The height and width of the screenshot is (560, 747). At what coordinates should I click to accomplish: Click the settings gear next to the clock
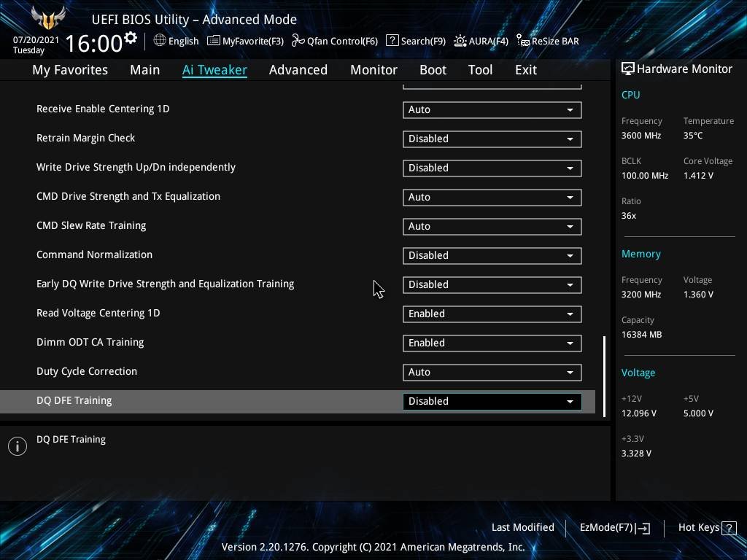click(131, 38)
